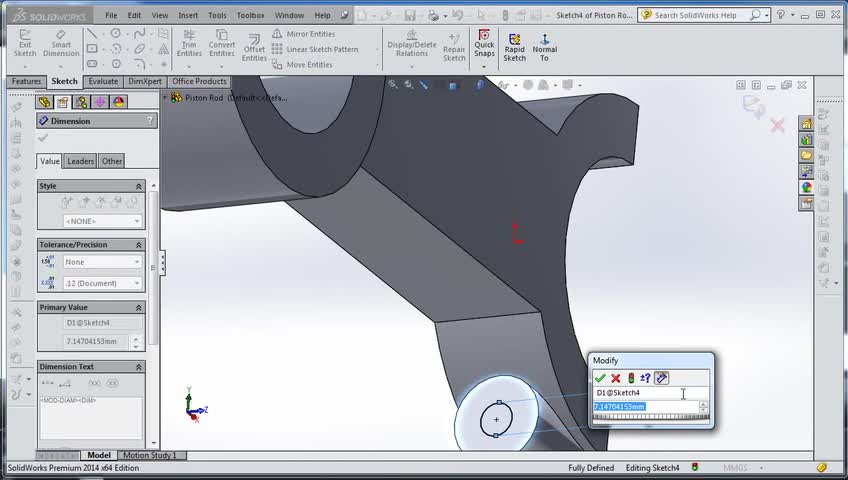The height and width of the screenshot is (480, 848).
Task: Open the PropertyManager panel tab
Action: click(63, 102)
